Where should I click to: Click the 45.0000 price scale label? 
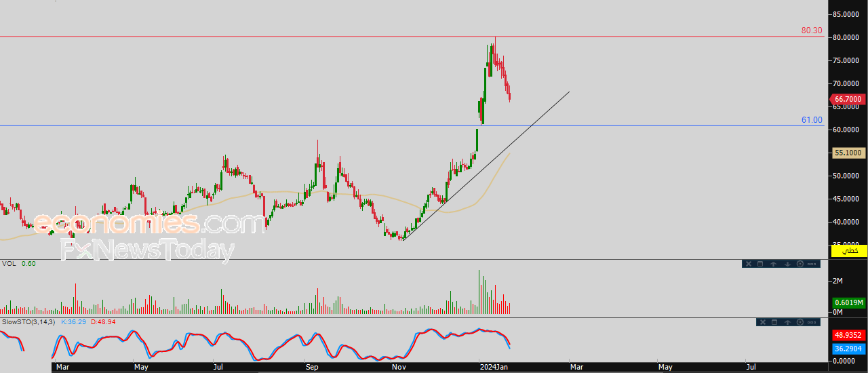(847, 199)
